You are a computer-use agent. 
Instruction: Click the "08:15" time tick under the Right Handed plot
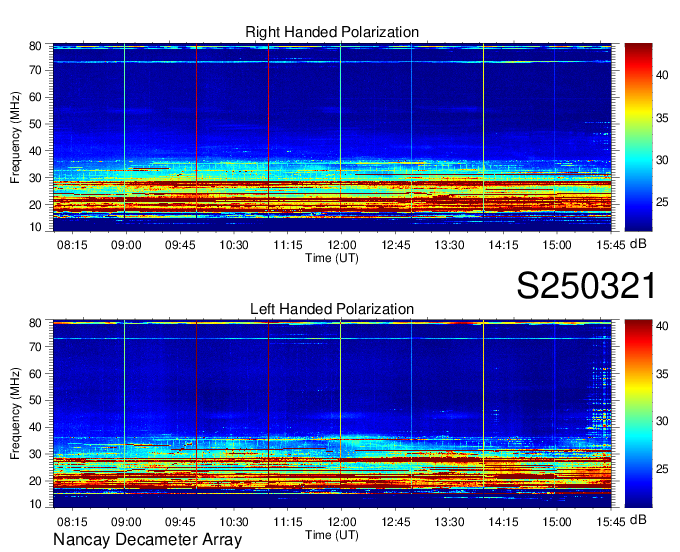tap(72, 245)
